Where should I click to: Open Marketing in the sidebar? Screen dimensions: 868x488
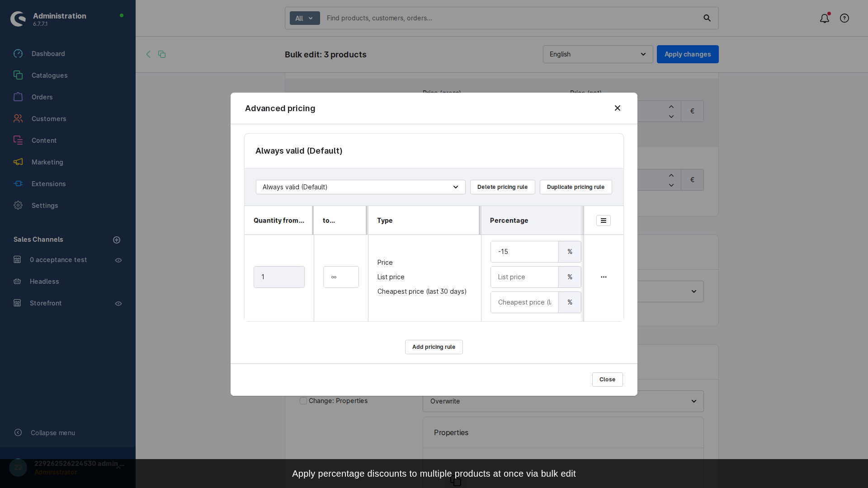coord(47,162)
